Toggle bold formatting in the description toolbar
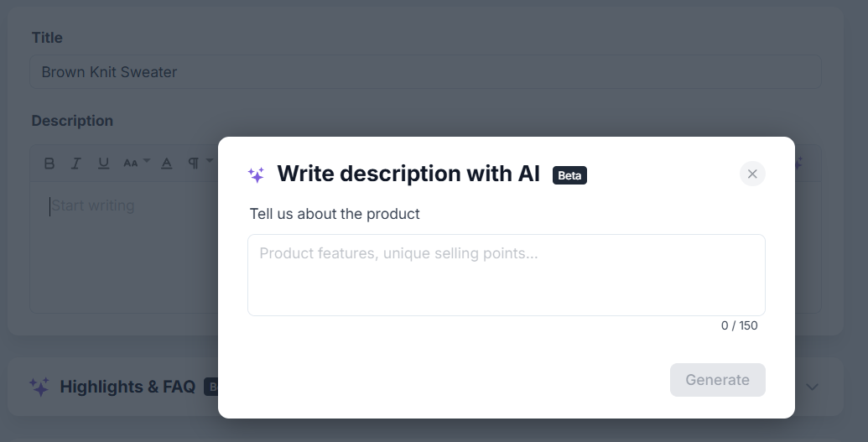Image resolution: width=868 pixels, height=442 pixels. point(49,164)
